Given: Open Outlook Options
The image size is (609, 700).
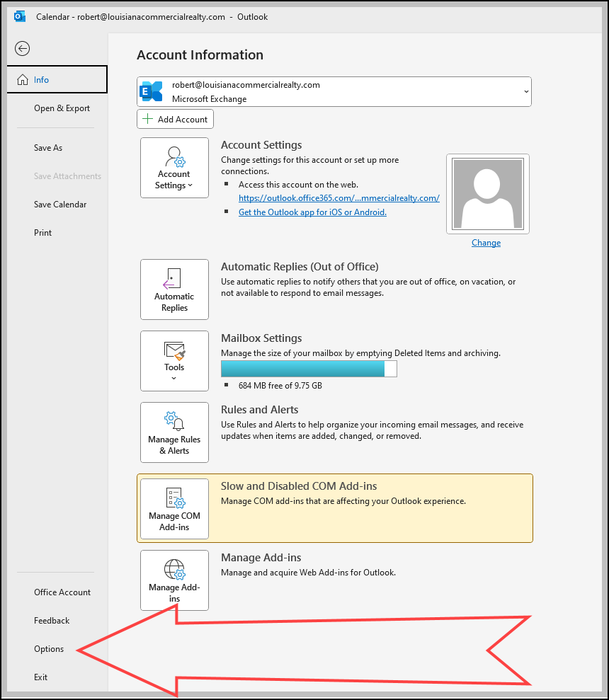Looking at the screenshot, I should [49, 648].
